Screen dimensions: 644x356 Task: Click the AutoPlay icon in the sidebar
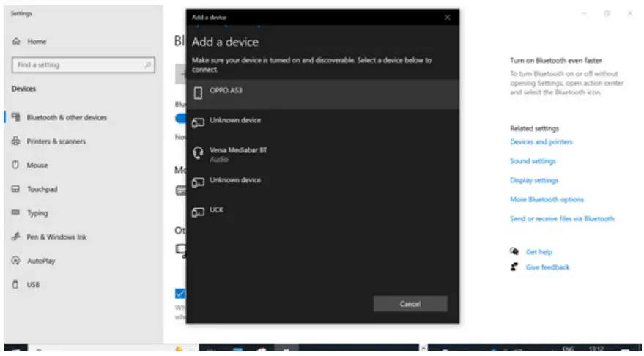(x=15, y=260)
